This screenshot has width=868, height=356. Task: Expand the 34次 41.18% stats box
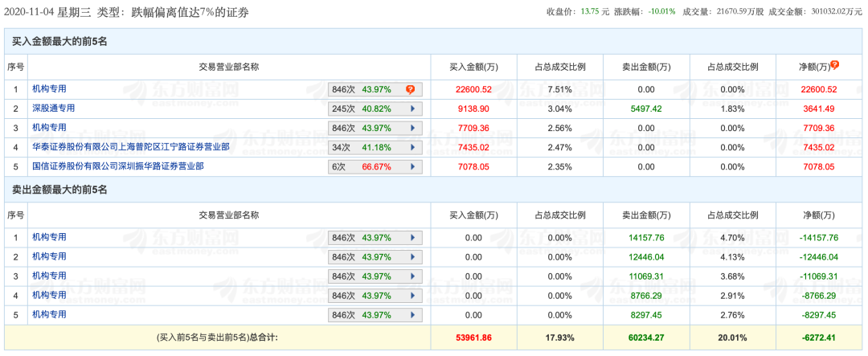pyautogui.click(x=375, y=147)
